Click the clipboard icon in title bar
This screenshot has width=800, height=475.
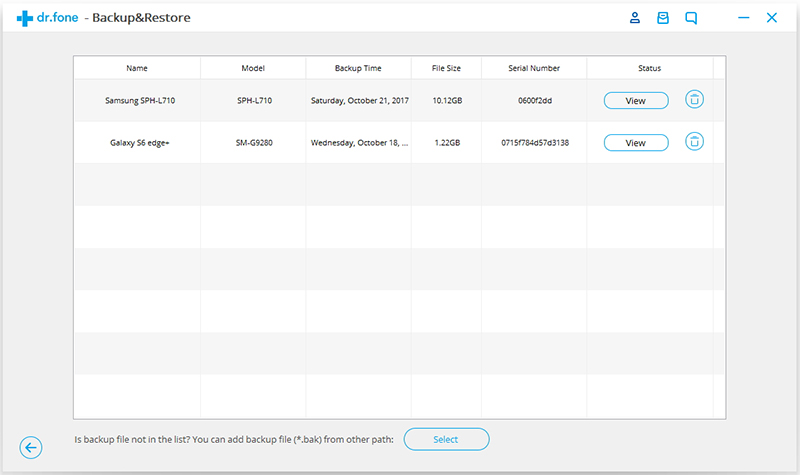(x=663, y=18)
